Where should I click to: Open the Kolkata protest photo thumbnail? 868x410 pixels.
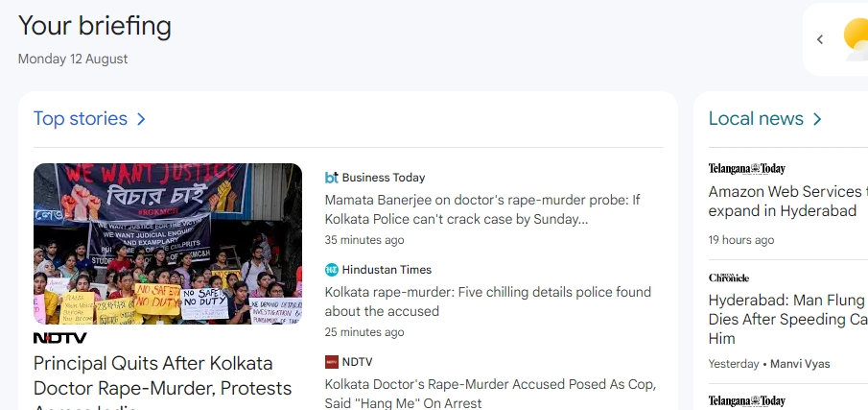click(x=168, y=244)
